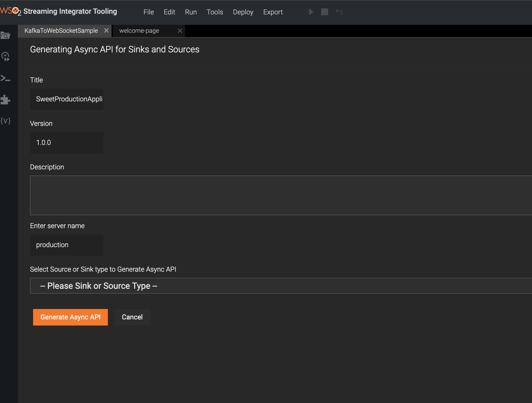Click the Generate Async API button
Image resolution: width=532 pixels, height=403 pixels.
pos(70,317)
